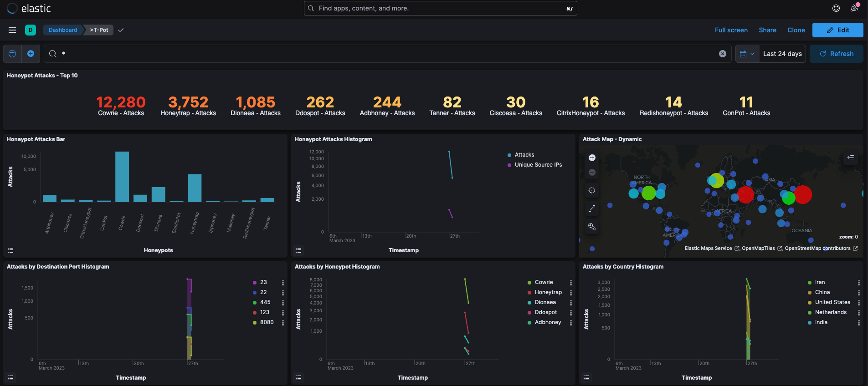Image resolution: width=868 pixels, height=386 pixels.
Task: Open the Elastic Maps Service link
Action: 712,249
